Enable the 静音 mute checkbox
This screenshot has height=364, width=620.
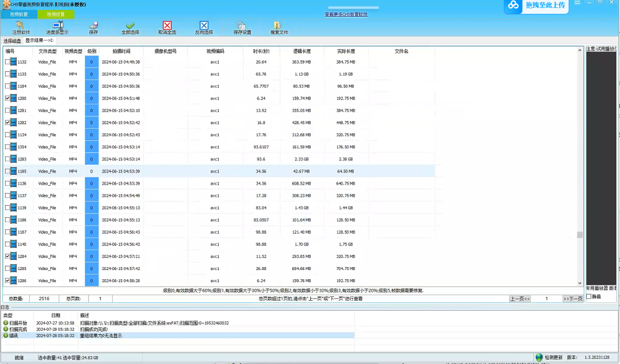(589, 296)
